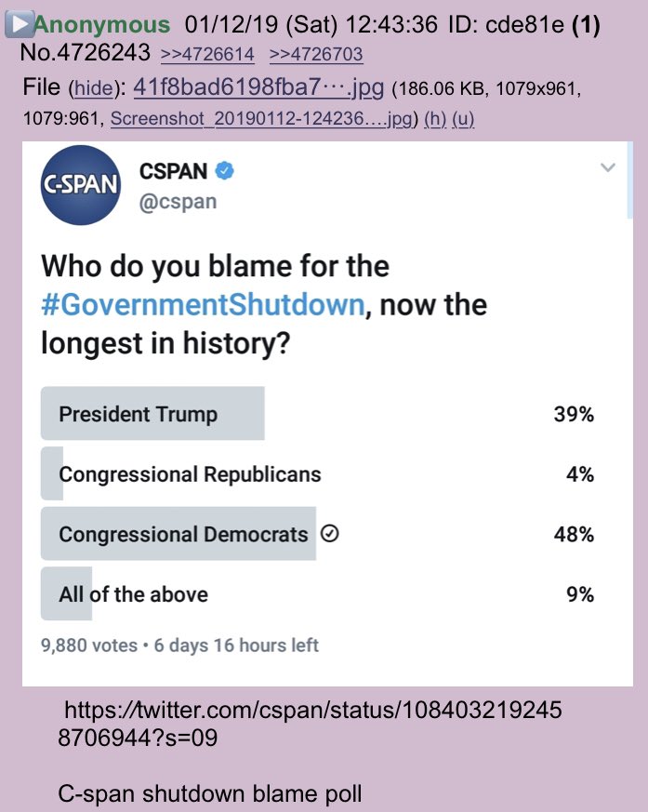The width and height of the screenshot is (648, 812).
Task: Click the blue verified badge next to CSPAN
Action: 225,171
